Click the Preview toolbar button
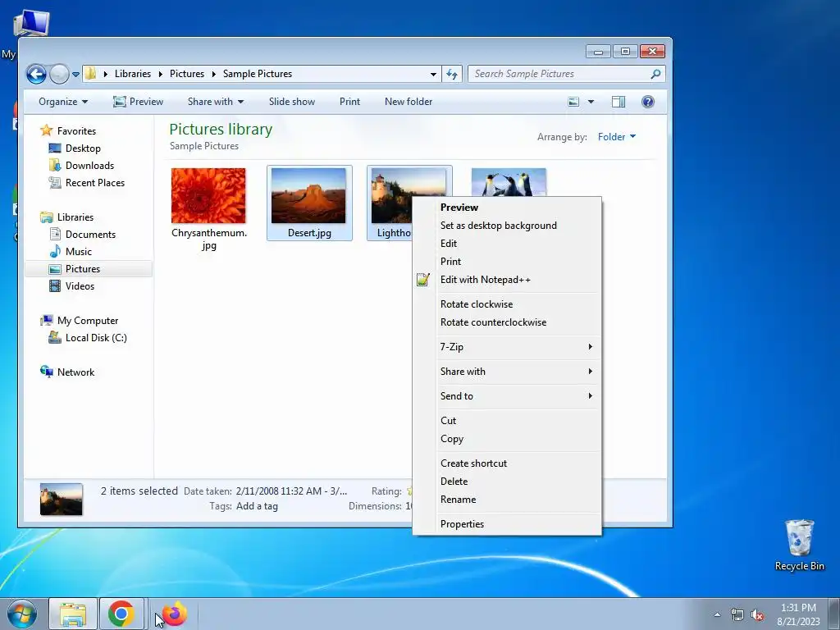This screenshot has height=630, width=840. click(x=138, y=101)
